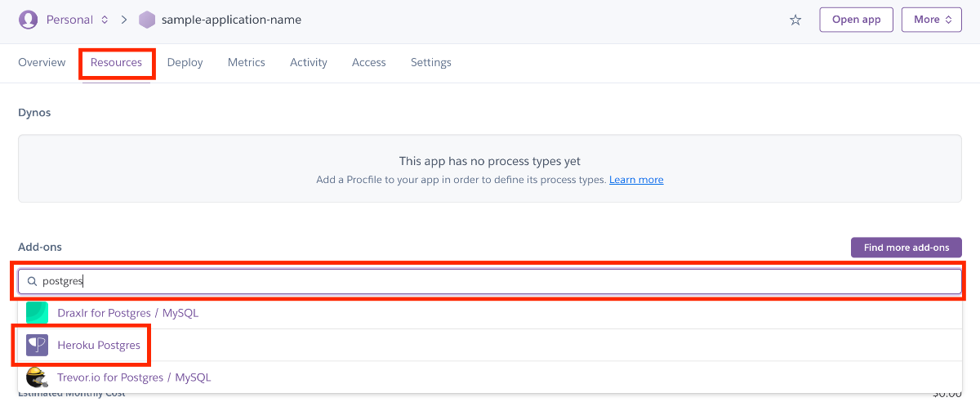Viewport: 980px width, 411px height.
Task: Open the Resources tab
Action: (x=116, y=62)
